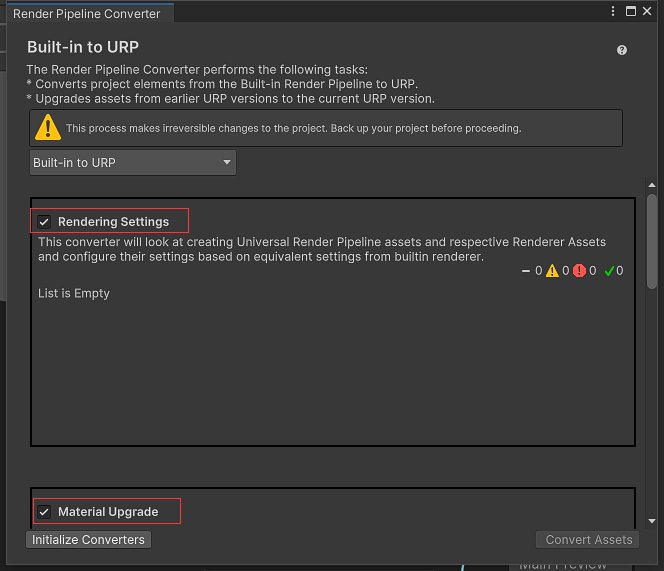Click the Material Upgrade label text
The image size is (664, 571).
(108, 512)
